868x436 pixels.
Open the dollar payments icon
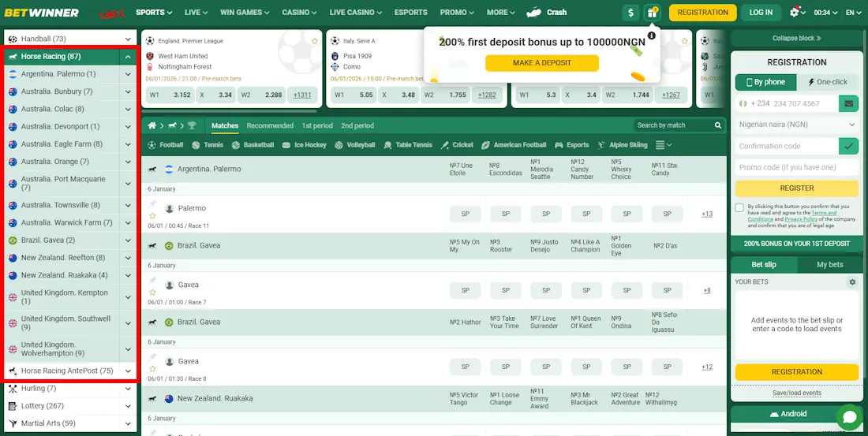(x=630, y=12)
